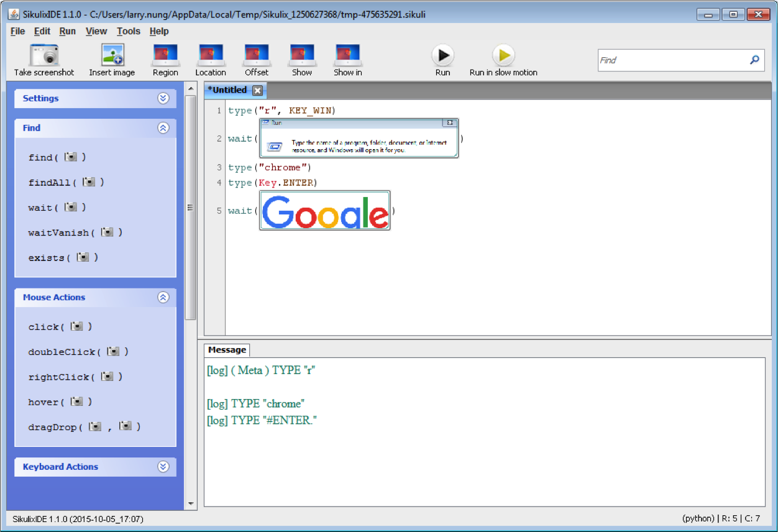This screenshot has height=532, width=778.
Task: Click the Take screenshot camera icon
Action: coord(44,55)
